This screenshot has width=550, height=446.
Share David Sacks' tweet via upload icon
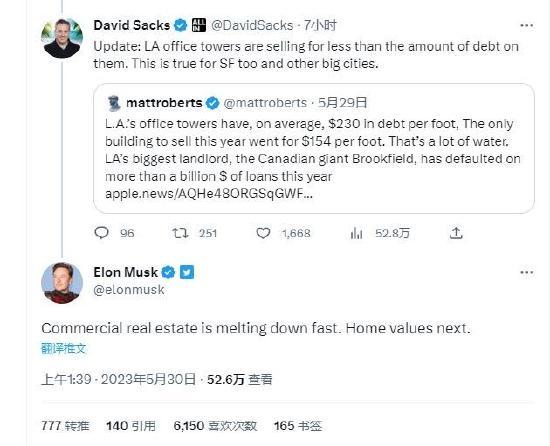[x=456, y=233]
